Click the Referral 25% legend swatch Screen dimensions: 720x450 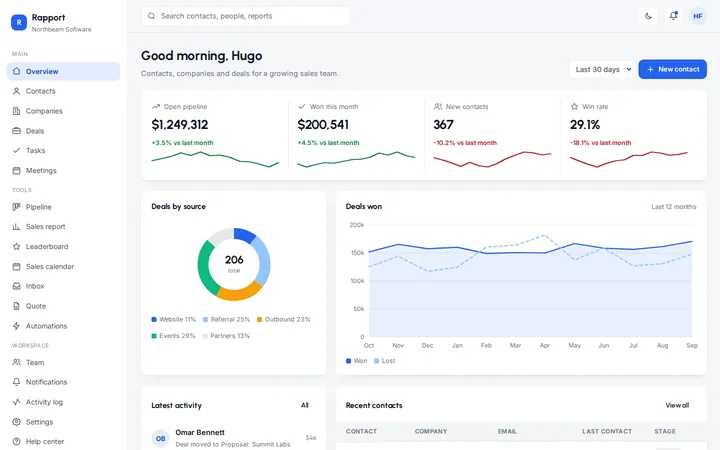[x=205, y=320]
